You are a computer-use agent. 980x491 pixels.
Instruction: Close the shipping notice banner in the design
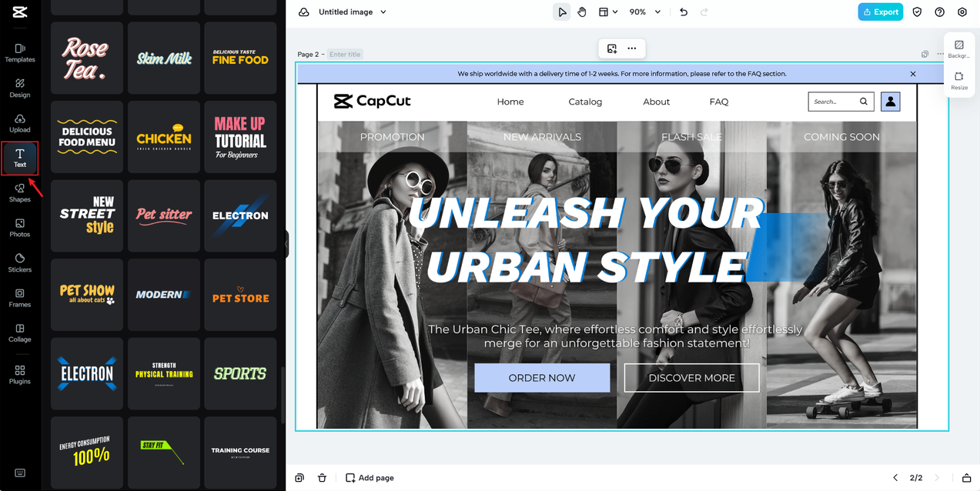[x=913, y=74]
